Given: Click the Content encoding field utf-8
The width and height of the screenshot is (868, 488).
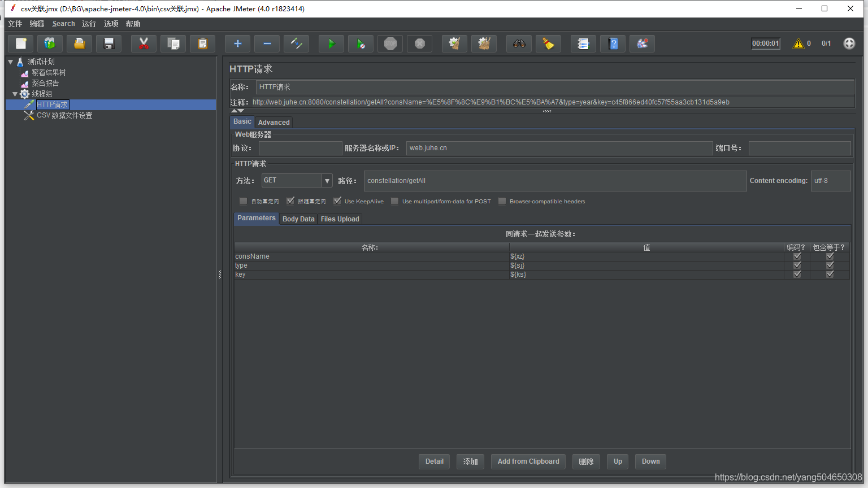Looking at the screenshot, I should tap(830, 181).
